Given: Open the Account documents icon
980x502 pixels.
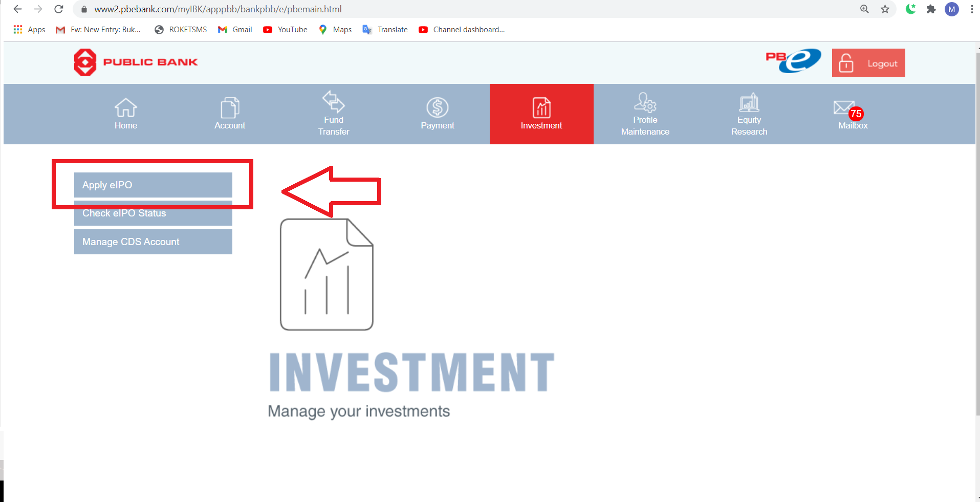Looking at the screenshot, I should click(x=230, y=107).
